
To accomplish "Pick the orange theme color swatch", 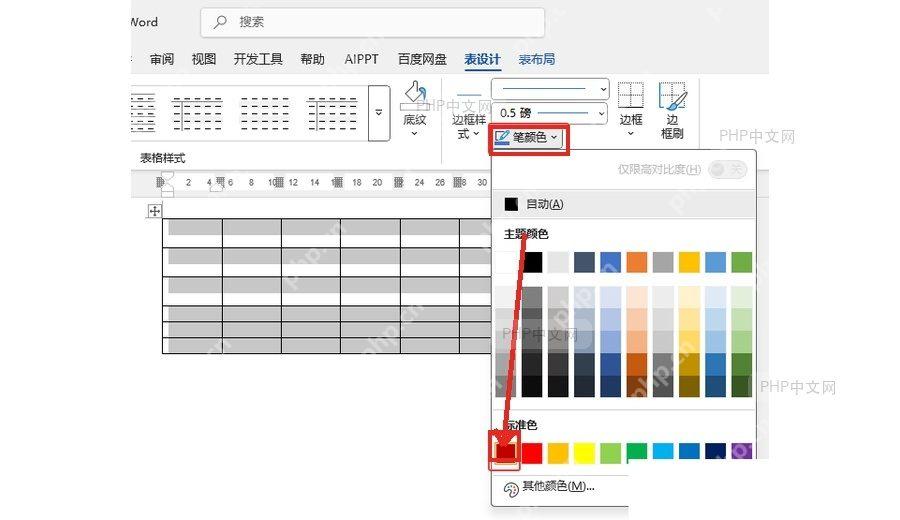I will click(x=637, y=262).
